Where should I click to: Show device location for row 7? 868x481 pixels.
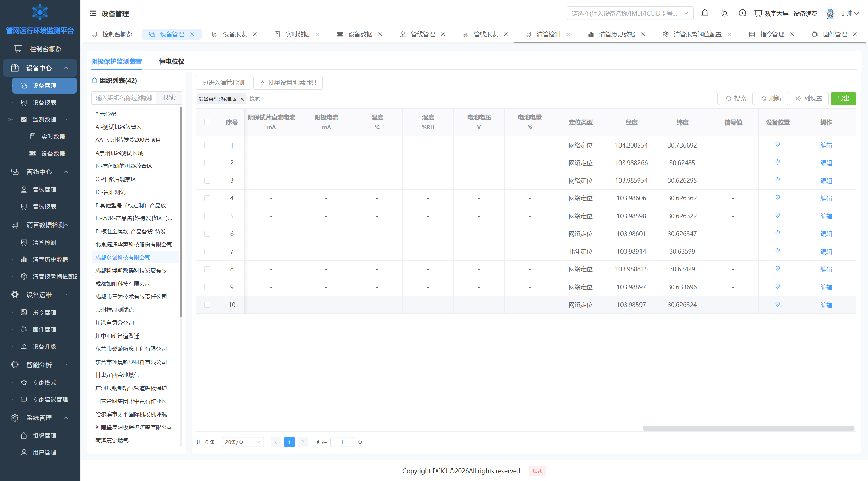777,251
